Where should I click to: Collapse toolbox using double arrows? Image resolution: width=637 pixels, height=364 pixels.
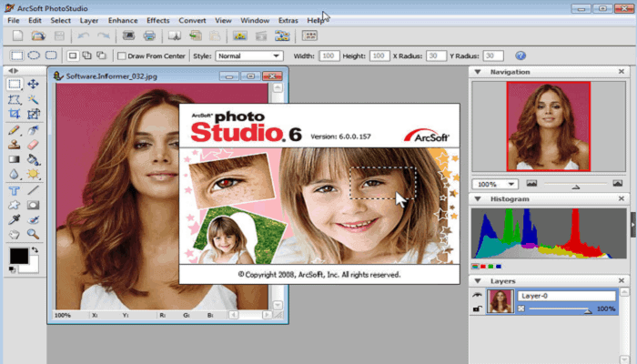pos(13,71)
